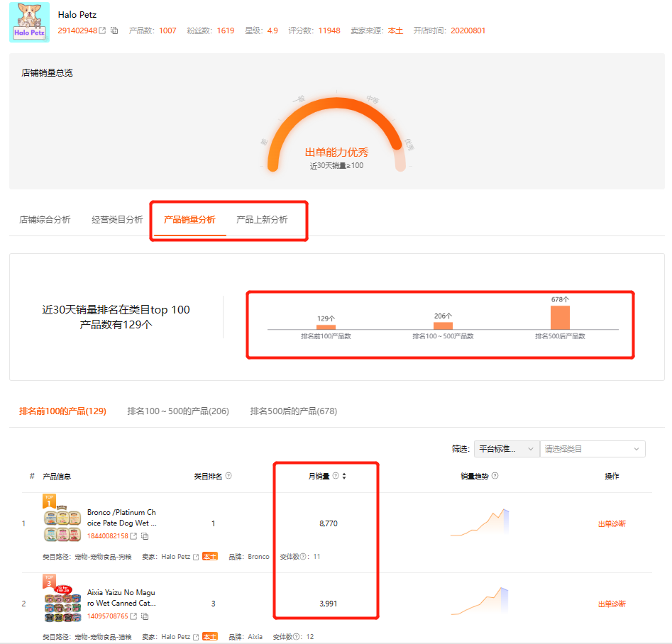Show 排名前100的产品(129) list
The height and width of the screenshot is (644, 672).
click(62, 411)
